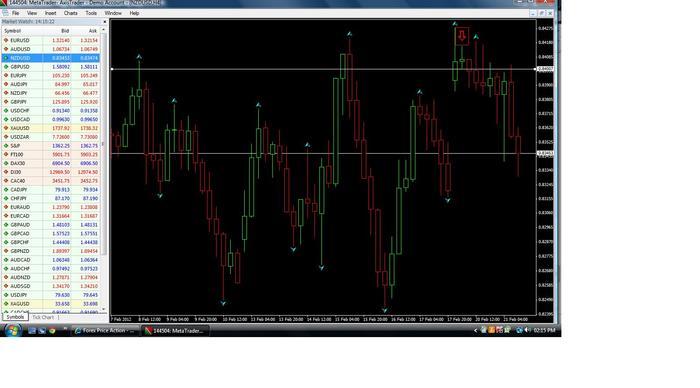Click the USDCHF green up-tick icon
The height and width of the screenshot is (388, 700).
(6, 111)
